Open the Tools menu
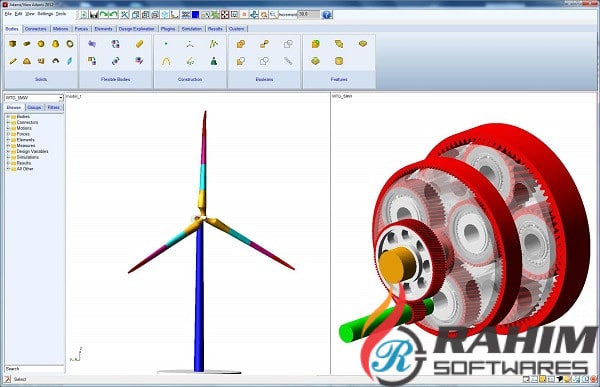600x387 pixels. click(61, 14)
